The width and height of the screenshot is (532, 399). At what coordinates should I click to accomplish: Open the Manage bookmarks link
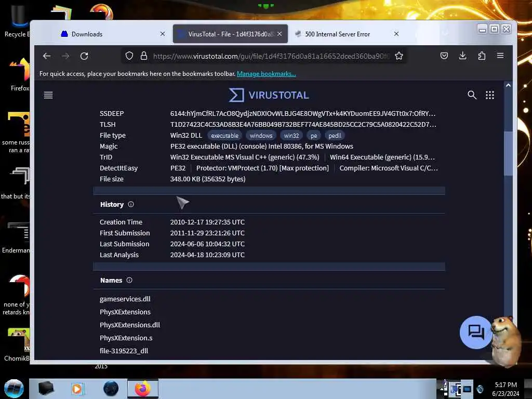pos(267,74)
